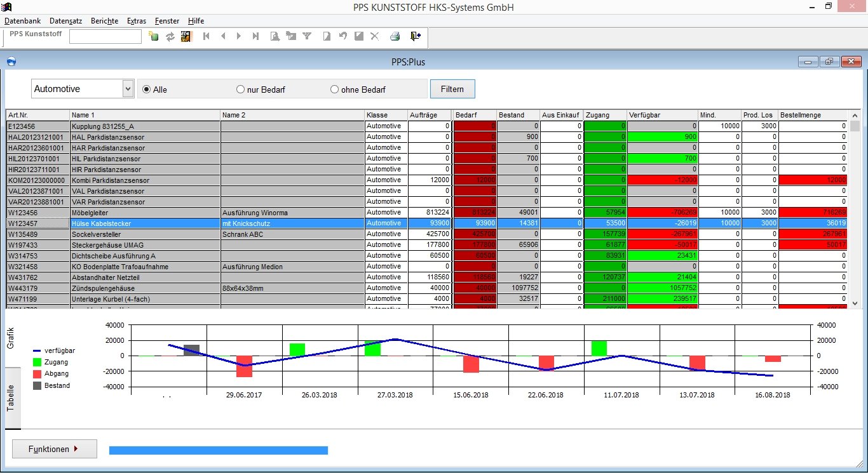The width and height of the screenshot is (868, 473).
Task: Click the undo arrow toolbar icon
Action: [342, 36]
